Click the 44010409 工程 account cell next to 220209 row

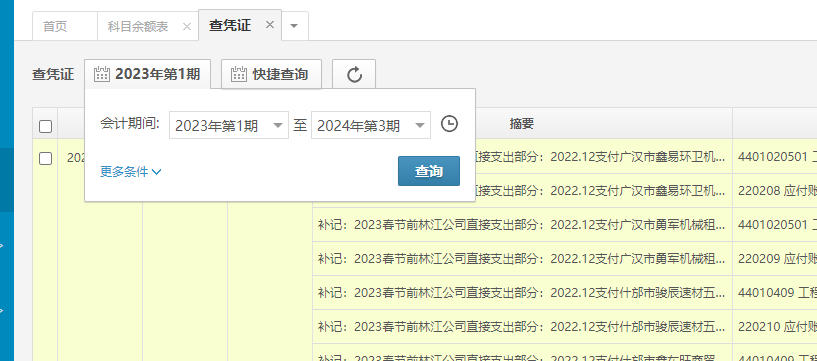[775, 293]
